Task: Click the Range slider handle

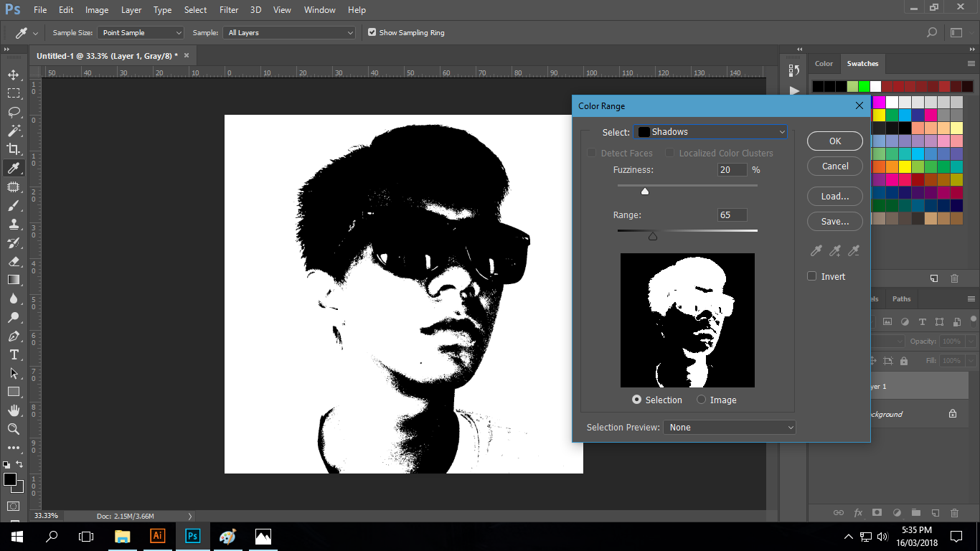Action: coord(653,236)
